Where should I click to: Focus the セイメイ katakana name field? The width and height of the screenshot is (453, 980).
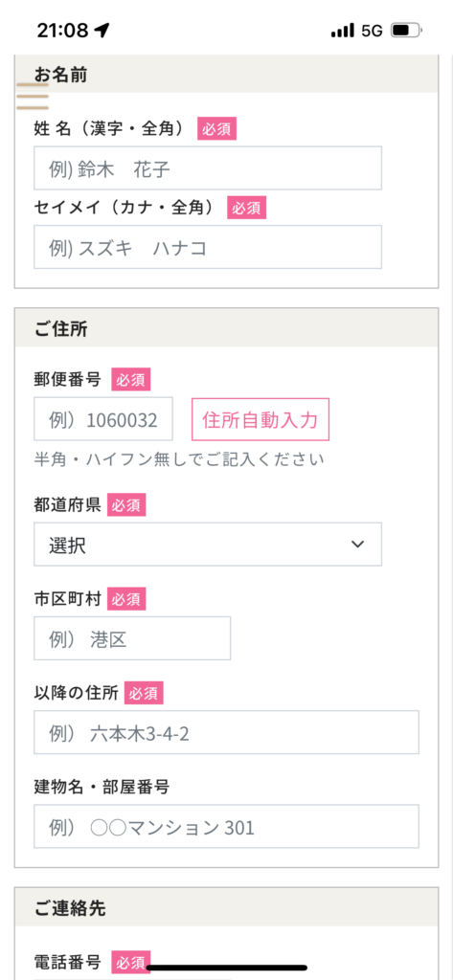(208, 247)
